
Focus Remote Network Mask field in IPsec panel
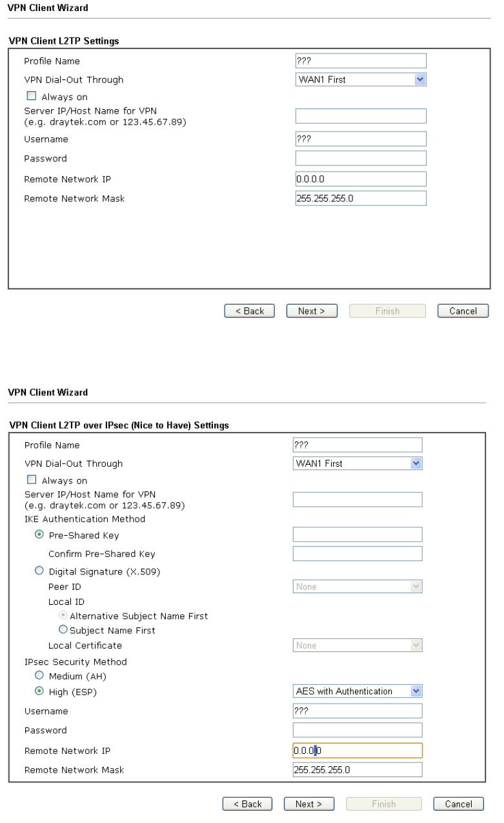358,770
